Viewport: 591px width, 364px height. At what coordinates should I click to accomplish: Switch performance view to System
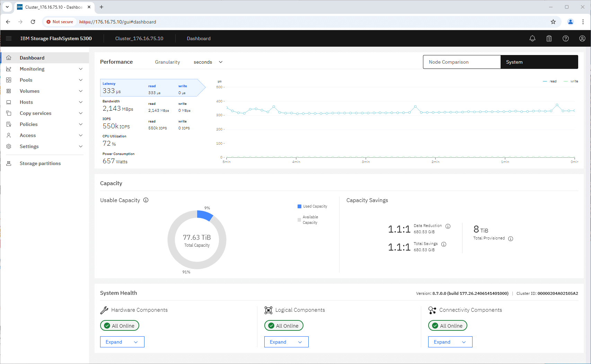(x=539, y=62)
